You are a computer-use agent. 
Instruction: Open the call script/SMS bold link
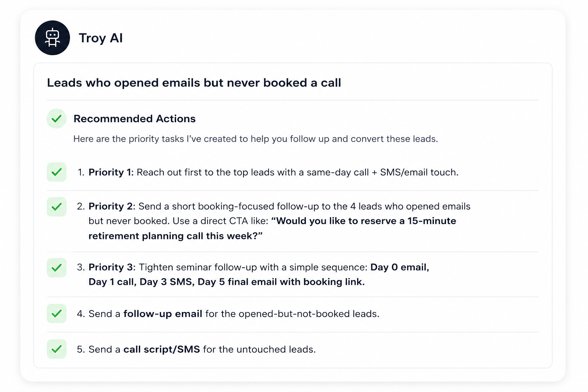(x=162, y=350)
